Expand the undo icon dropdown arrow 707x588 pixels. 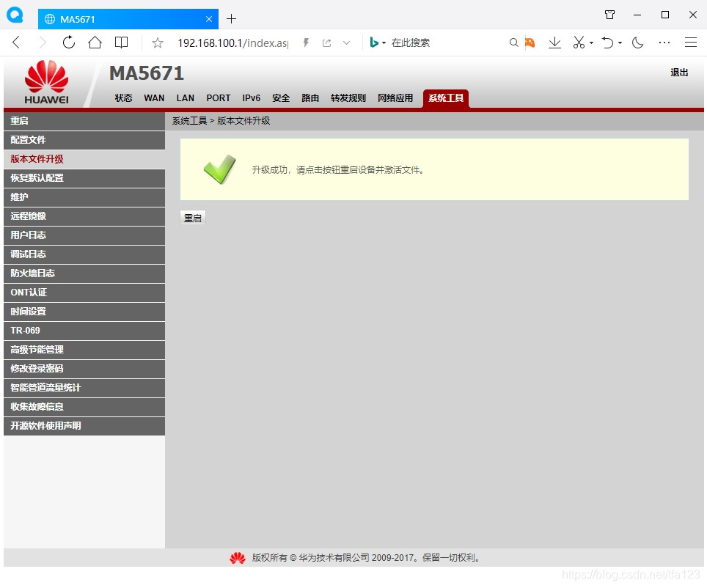[620, 43]
